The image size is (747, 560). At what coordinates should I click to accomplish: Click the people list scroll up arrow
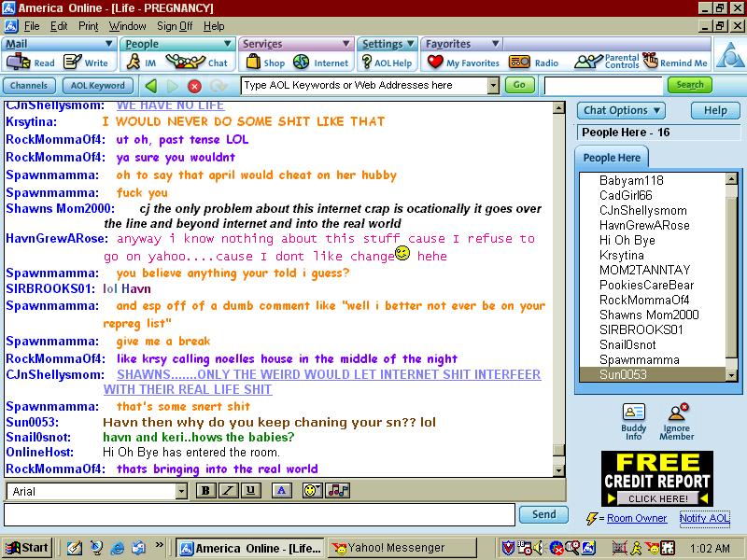(731, 179)
